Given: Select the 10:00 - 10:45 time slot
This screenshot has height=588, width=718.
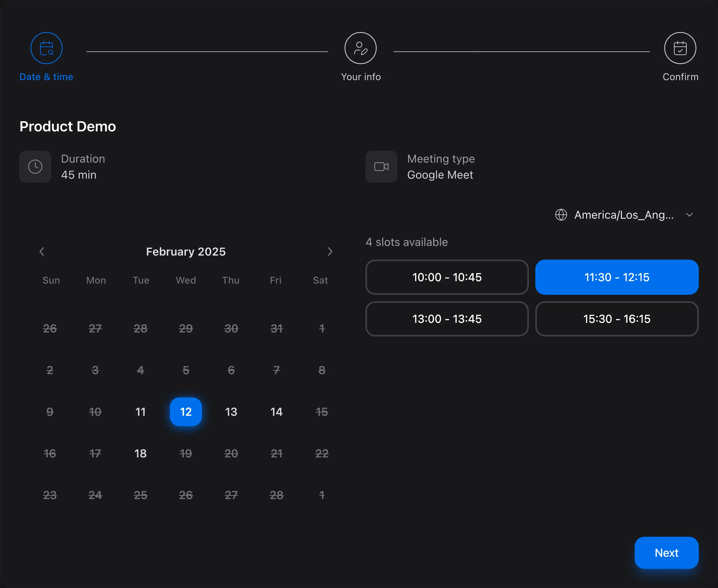Looking at the screenshot, I should coord(447,277).
